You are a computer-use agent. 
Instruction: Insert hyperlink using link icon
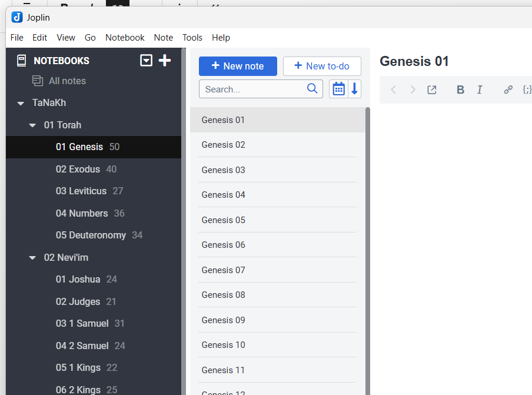(x=508, y=89)
